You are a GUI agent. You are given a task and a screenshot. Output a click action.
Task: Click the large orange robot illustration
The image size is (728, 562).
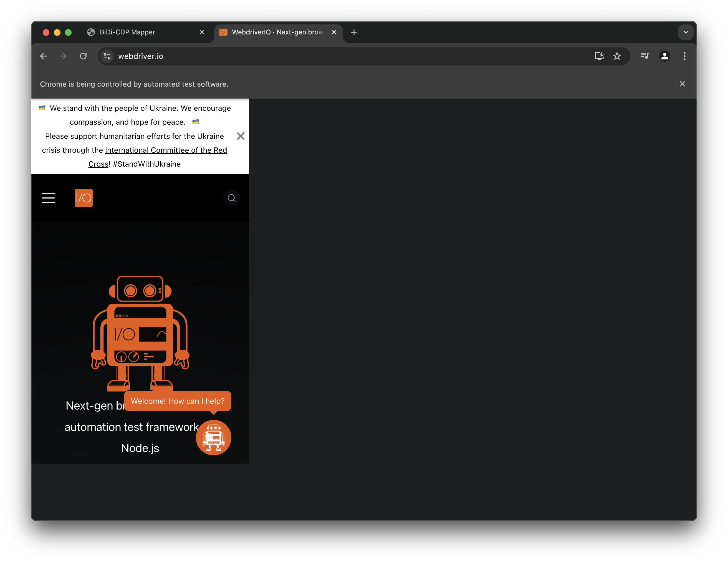click(140, 333)
